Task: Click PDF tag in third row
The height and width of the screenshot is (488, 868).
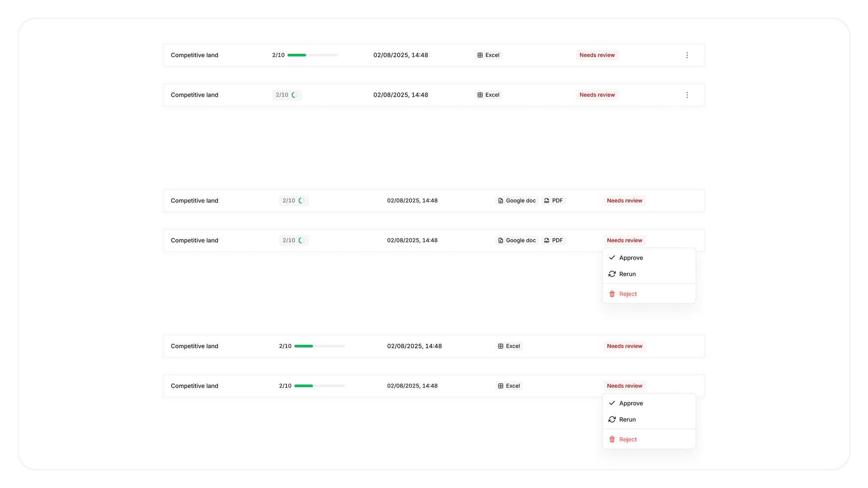Action: coord(553,201)
